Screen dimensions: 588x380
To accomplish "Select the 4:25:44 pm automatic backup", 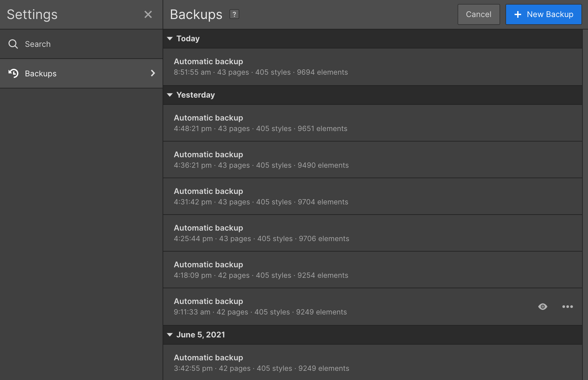I will 373,233.
